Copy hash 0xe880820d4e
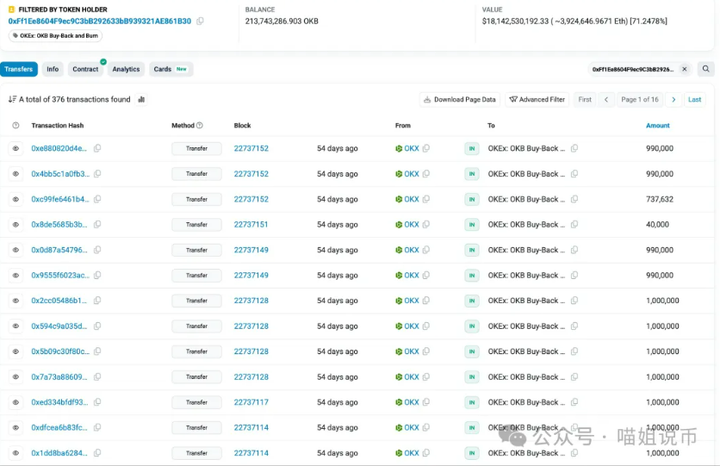 pos(97,148)
